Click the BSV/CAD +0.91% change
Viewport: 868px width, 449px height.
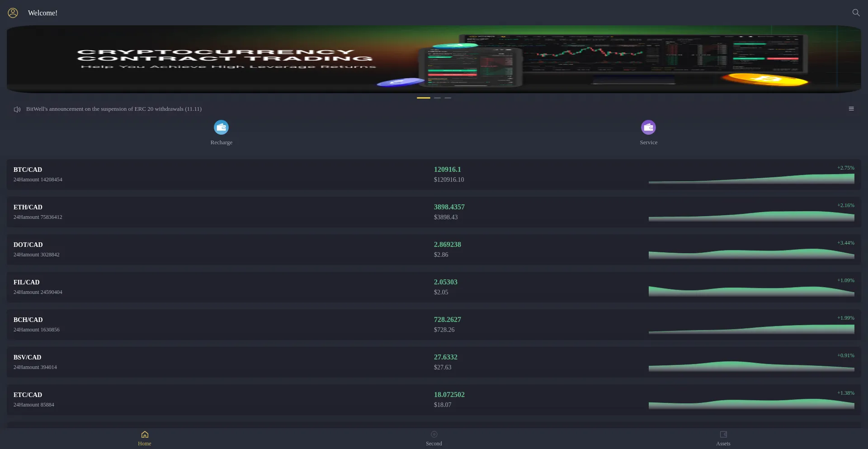[845, 355]
